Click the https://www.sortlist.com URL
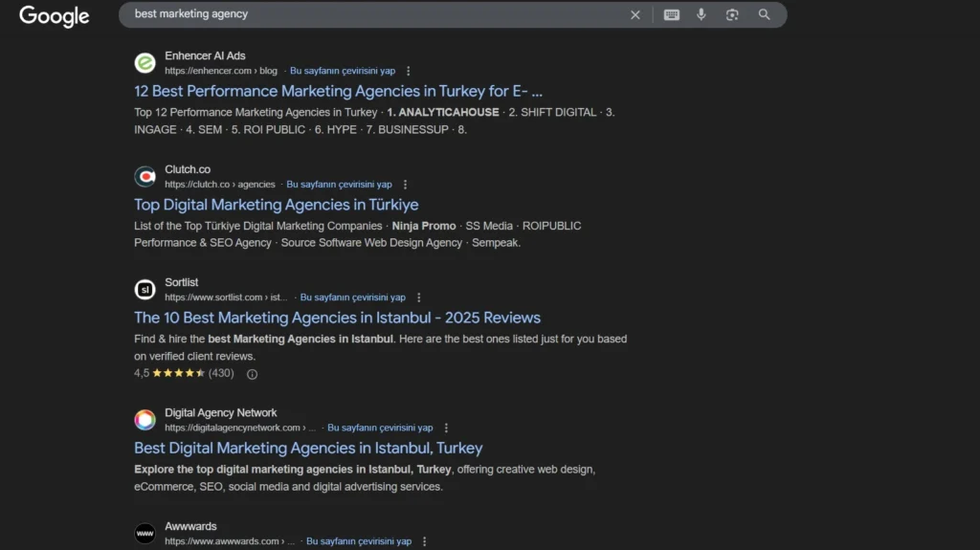Screen dimensions: 980x550 tap(226, 297)
